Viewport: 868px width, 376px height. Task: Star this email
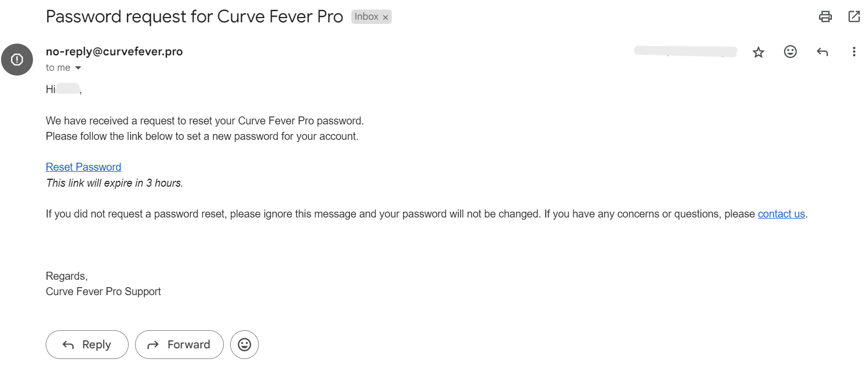tap(759, 52)
